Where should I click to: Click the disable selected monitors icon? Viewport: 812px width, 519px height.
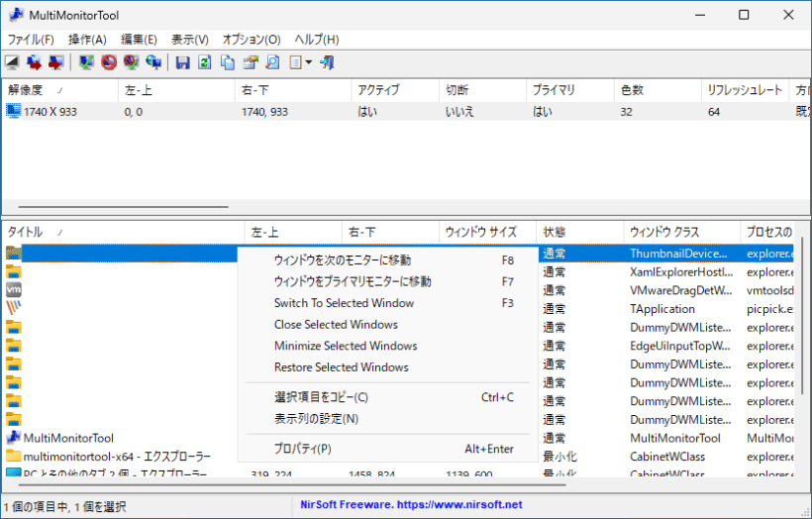pyautogui.click(x=109, y=62)
